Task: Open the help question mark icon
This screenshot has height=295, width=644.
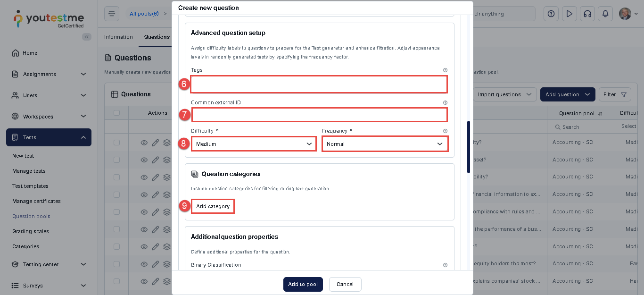Action: click(x=551, y=14)
